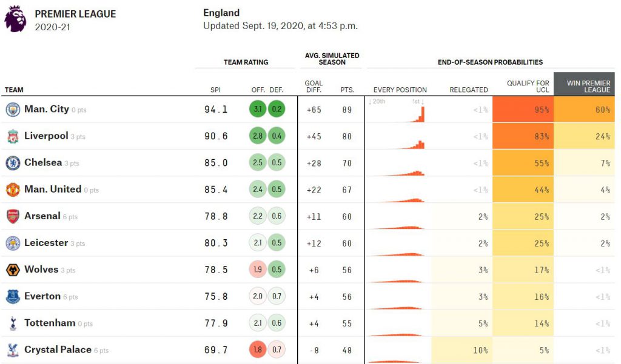Sort by Win Premier League column
Viewport: 621px width, 364px height.
(x=584, y=84)
